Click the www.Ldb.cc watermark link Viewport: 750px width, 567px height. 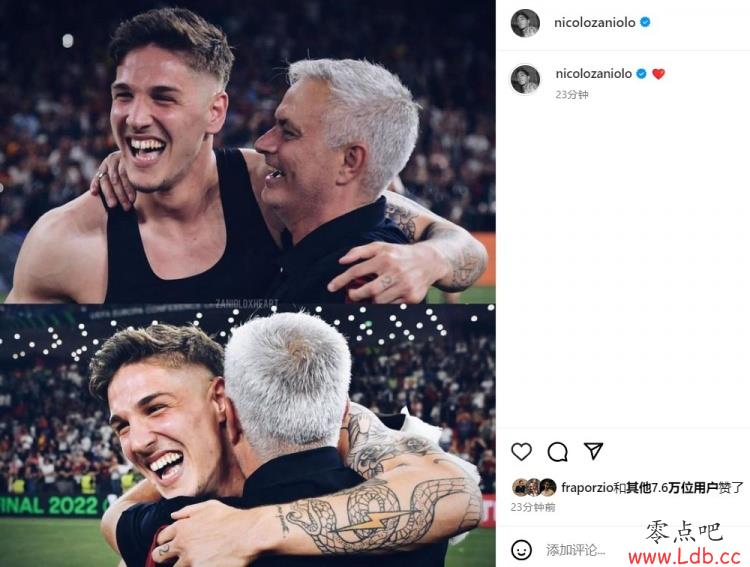pos(684,556)
